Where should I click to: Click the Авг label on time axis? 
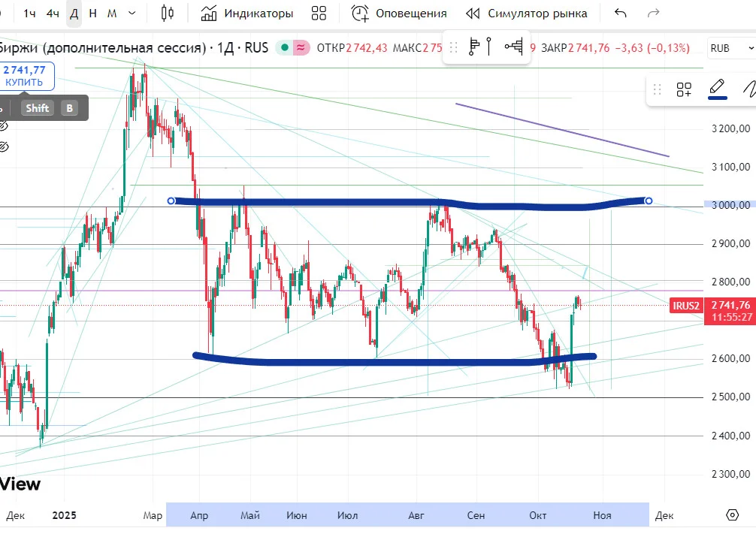click(x=416, y=515)
